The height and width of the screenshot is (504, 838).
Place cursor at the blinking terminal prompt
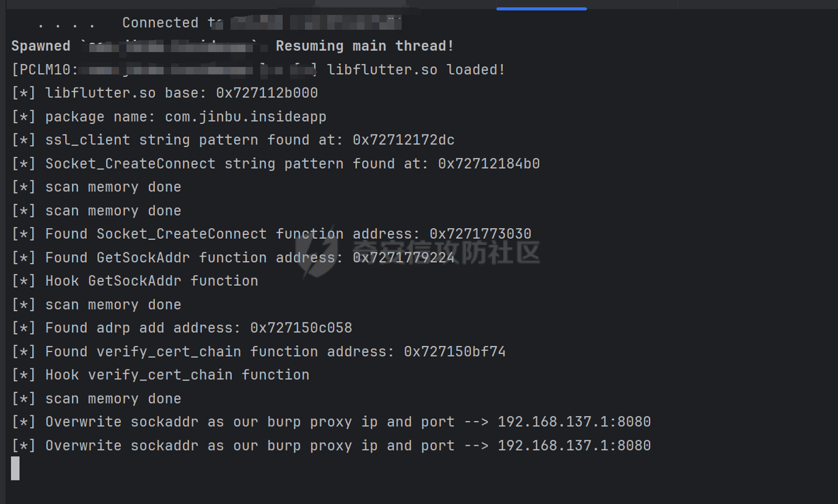tap(15, 468)
